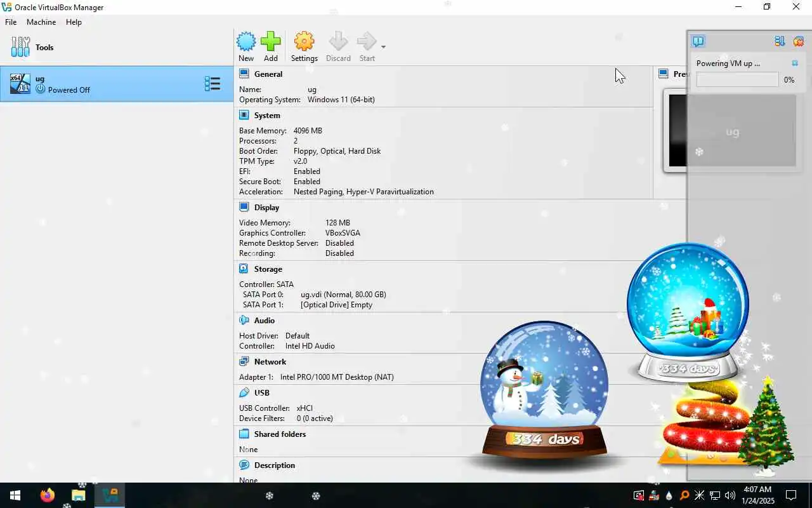Click the Shared folders section header
This screenshot has width=812, height=508.
pos(280,434)
